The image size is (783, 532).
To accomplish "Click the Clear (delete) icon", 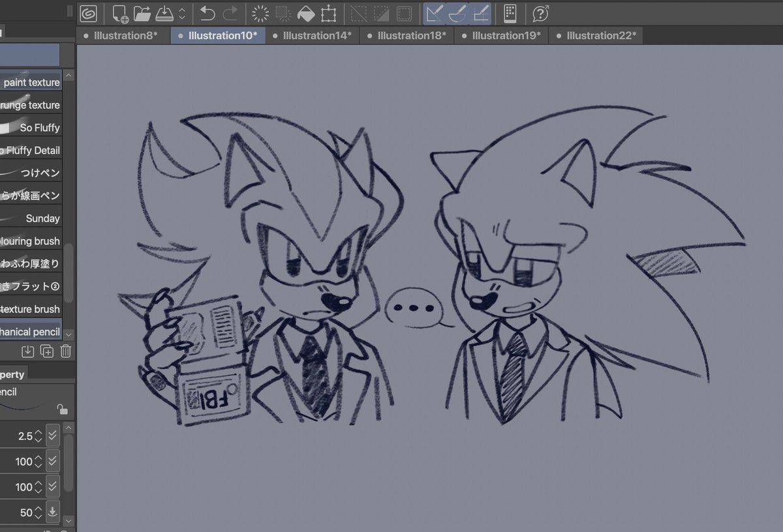I will click(x=260, y=13).
